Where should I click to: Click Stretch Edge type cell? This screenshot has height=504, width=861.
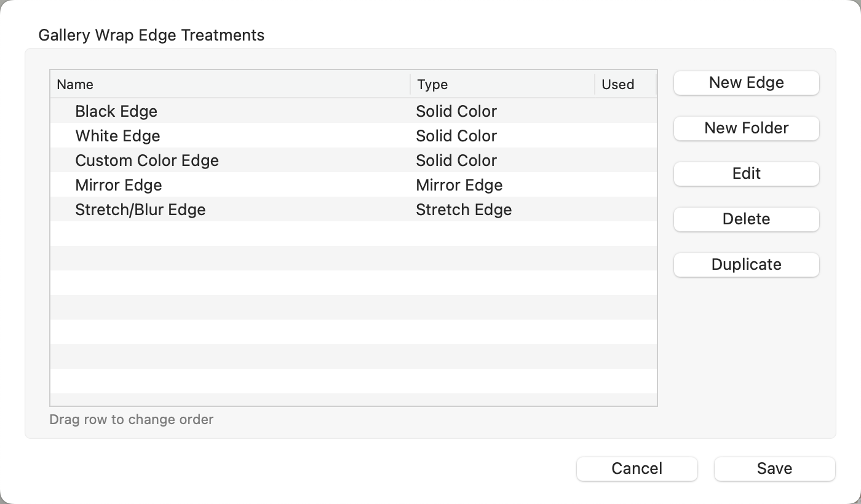click(464, 210)
